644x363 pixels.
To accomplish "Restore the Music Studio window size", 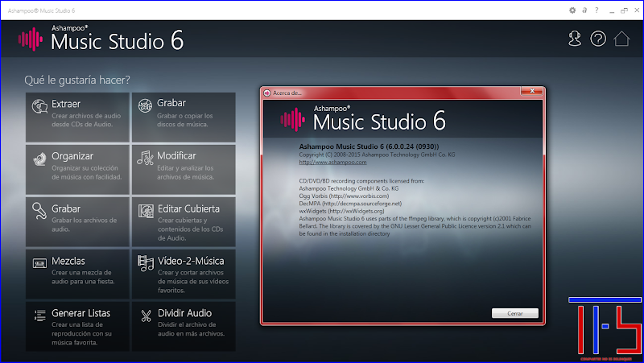I will (x=625, y=10).
